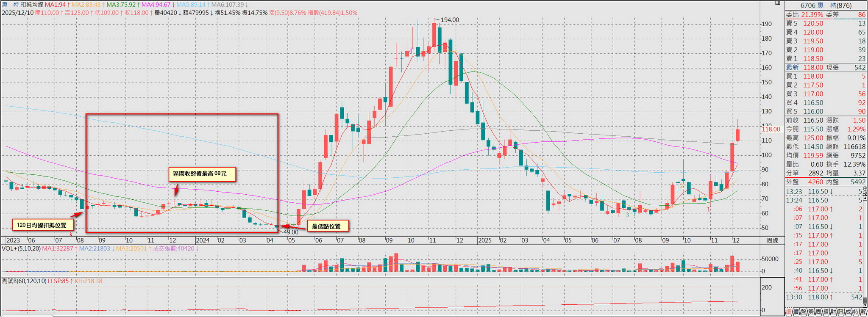Switch to the 價 tab
868x317 pixels.
coord(796,312)
